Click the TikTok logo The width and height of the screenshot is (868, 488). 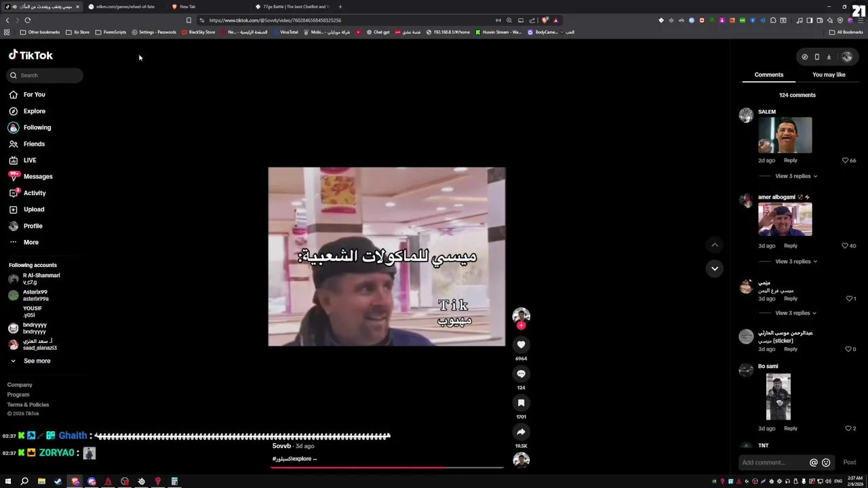[x=31, y=55]
